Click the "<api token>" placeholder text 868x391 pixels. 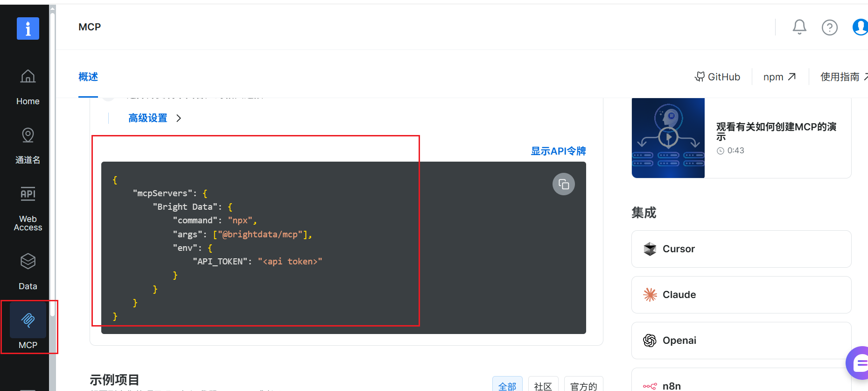290,262
